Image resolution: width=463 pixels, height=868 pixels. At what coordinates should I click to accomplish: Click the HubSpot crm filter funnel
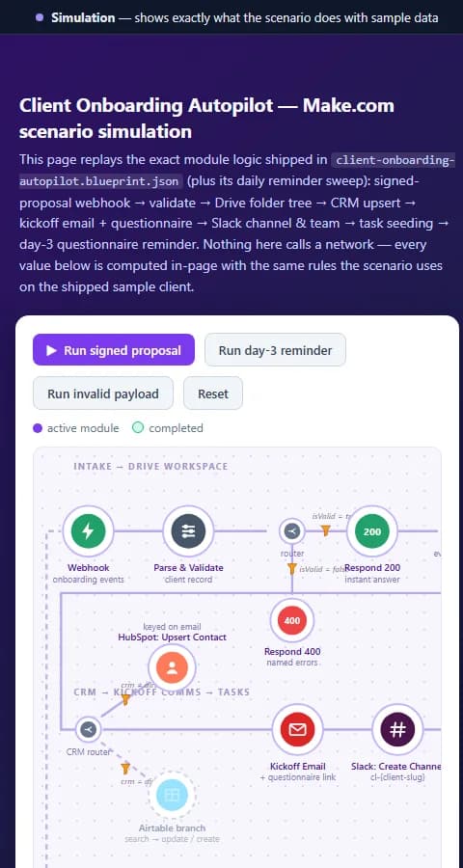[x=125, y=700]
